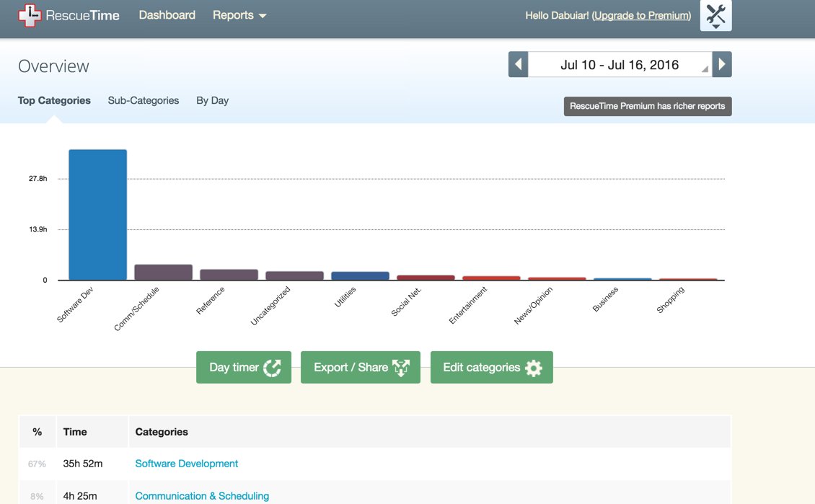Follow the Upgrade to Premium link
Image resolution: width=815 pixels, height=504 pixels.
tap(642, 16)
